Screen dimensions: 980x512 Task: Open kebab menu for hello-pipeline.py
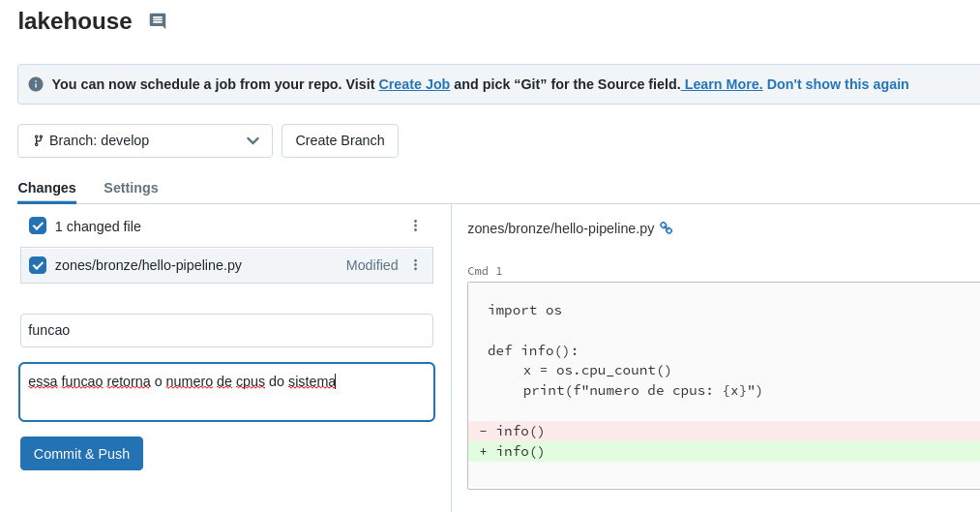tap(415, 264)
